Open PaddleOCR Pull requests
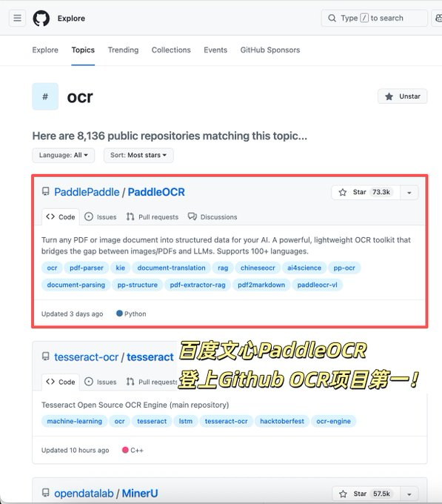Image resolution: width=442 pixels, height=504 pixels. pos(153,217)
